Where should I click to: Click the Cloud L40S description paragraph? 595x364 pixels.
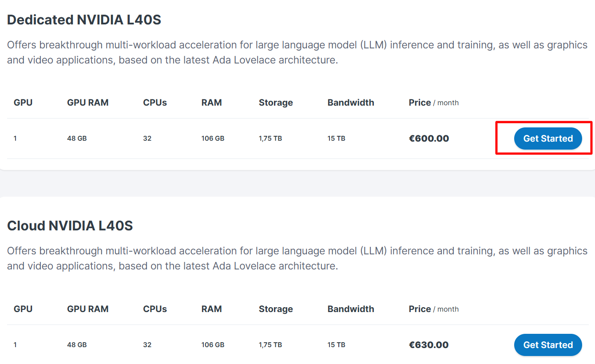point(297,258)
